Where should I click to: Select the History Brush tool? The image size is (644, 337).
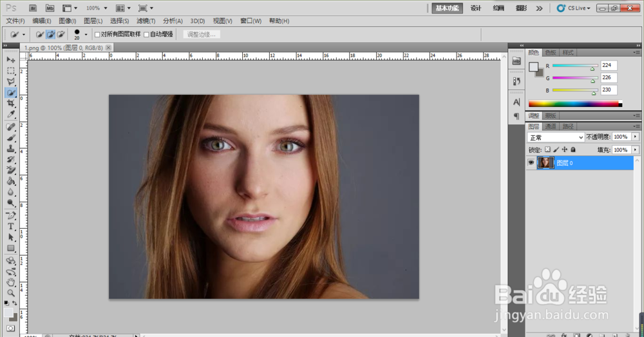click(11, 159)
